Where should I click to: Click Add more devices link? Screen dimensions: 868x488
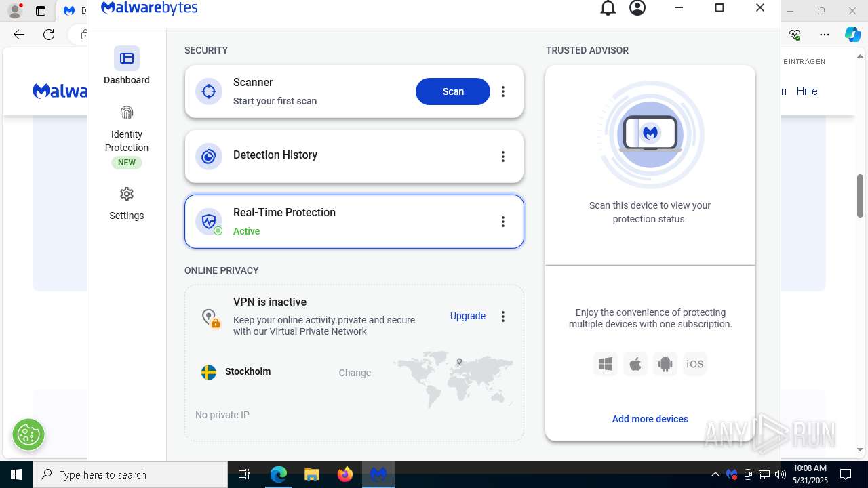tap(650, 419)
